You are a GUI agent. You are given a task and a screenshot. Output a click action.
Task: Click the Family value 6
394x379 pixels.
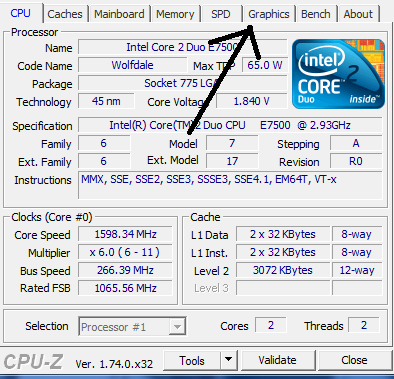(104, 143)
